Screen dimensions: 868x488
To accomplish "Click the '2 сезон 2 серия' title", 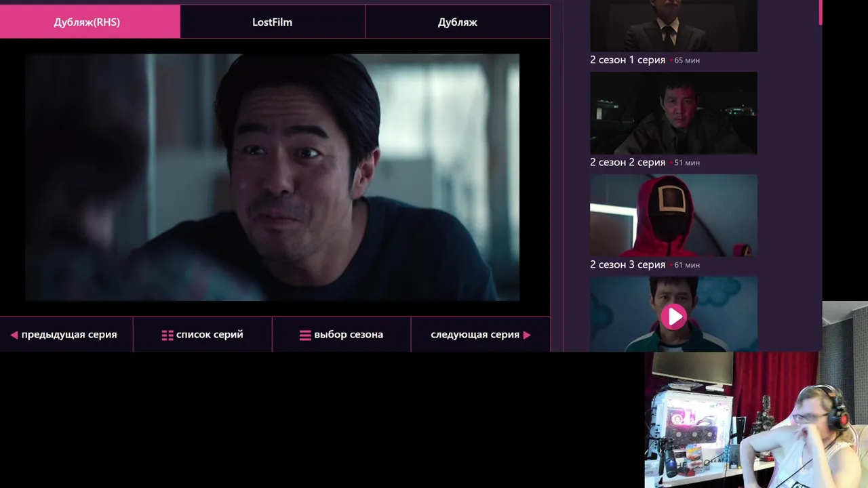I will (627, 162).
